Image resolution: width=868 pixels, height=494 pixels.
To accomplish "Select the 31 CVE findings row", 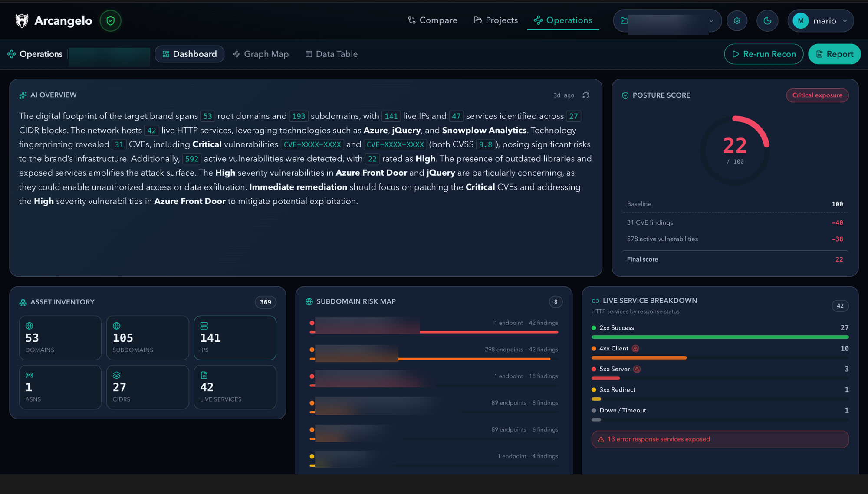I will click(x=735, y=222).
